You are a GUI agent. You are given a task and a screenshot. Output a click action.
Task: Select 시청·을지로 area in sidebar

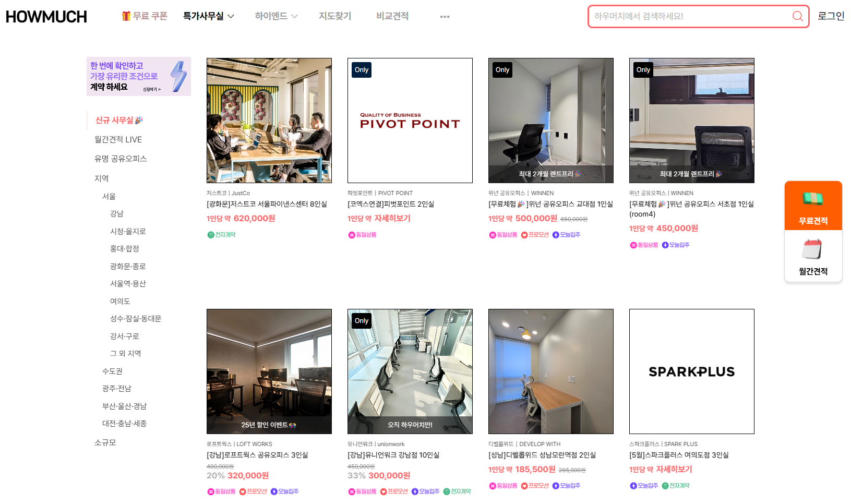coord(128,231)
